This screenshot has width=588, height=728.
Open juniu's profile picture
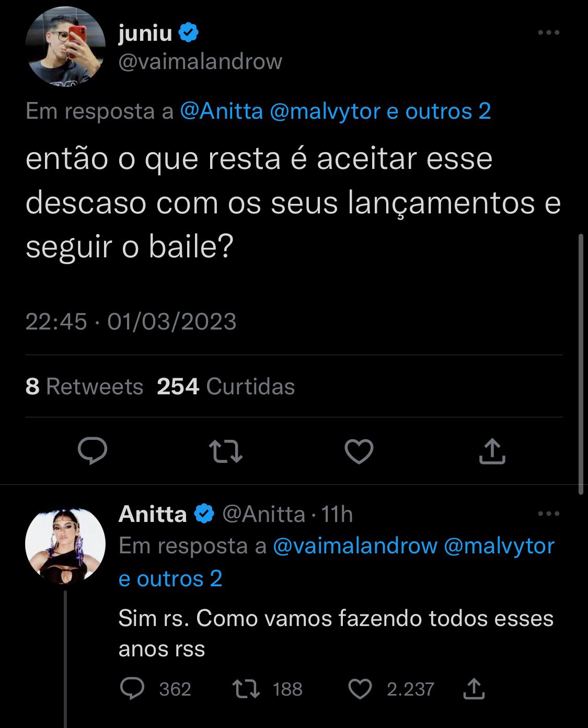[65, 46]
